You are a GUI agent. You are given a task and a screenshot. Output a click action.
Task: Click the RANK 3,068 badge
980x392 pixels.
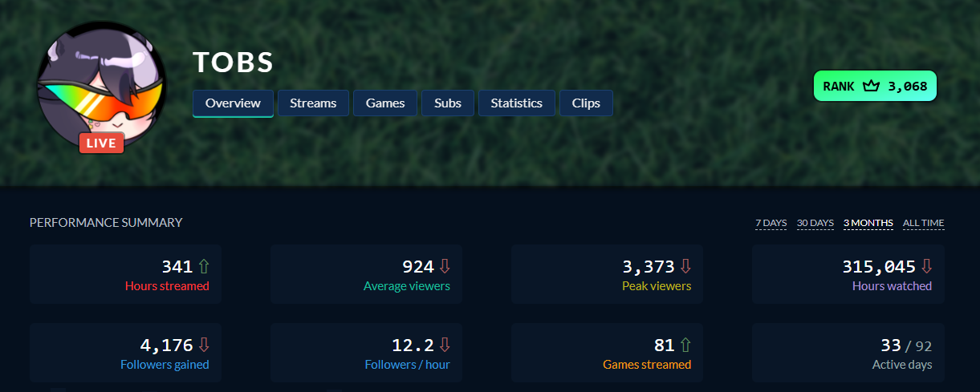(875, 86)
